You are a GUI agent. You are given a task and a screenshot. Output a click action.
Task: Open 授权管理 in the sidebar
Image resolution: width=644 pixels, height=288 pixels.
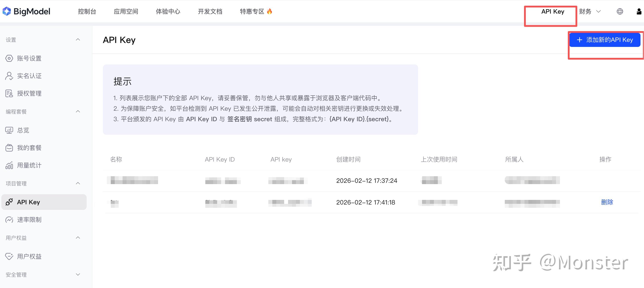pyautogui.click(x=29, y=94)
